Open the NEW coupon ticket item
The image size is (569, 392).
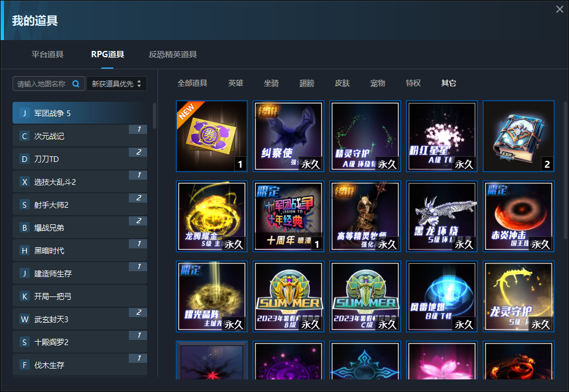click(x=212, y=136)
